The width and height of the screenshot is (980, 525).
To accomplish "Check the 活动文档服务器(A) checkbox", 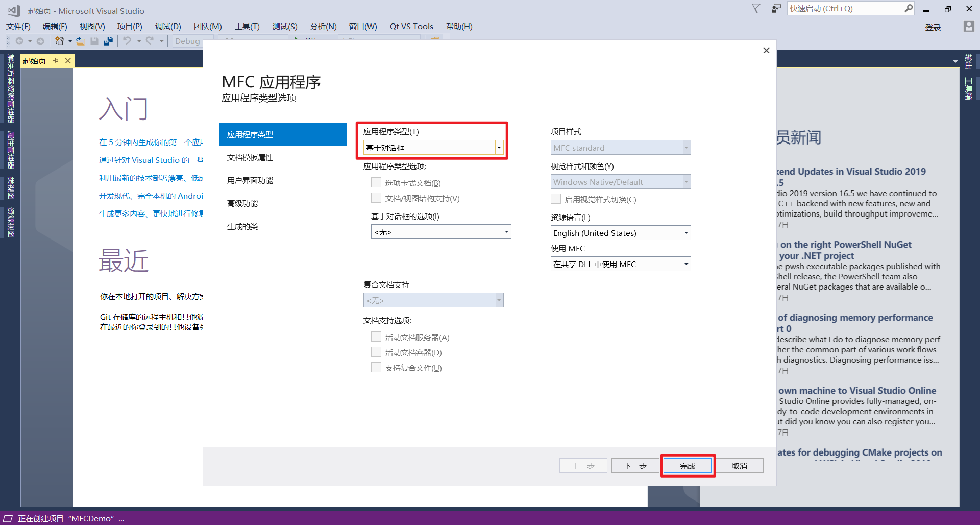I will click(376, 337).
